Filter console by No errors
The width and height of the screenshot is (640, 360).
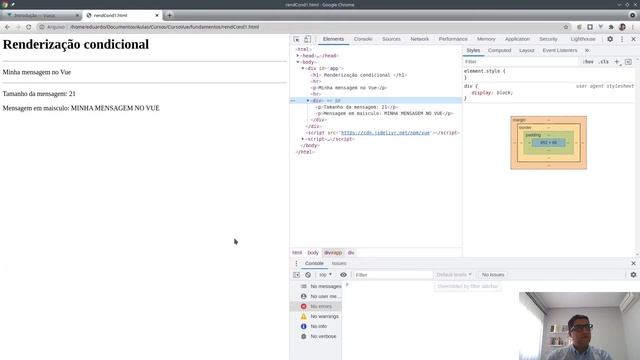click(x=316, y=306)
